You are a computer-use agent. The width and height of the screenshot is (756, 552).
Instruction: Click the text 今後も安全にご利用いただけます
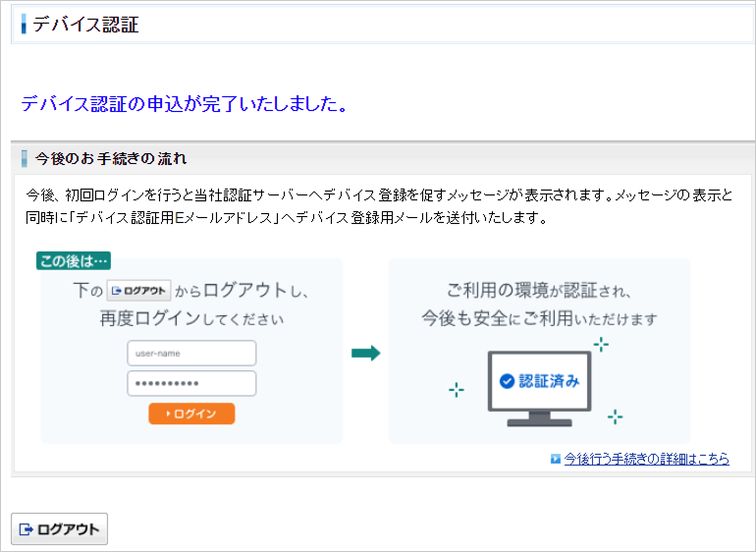coord(540,318)
